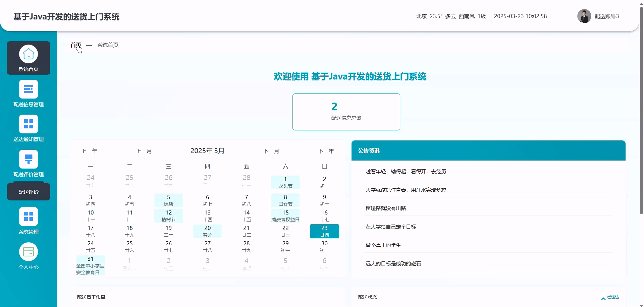Select February 24 廿七 greyed date
644x307 pixels.
[x=91, y=181]
